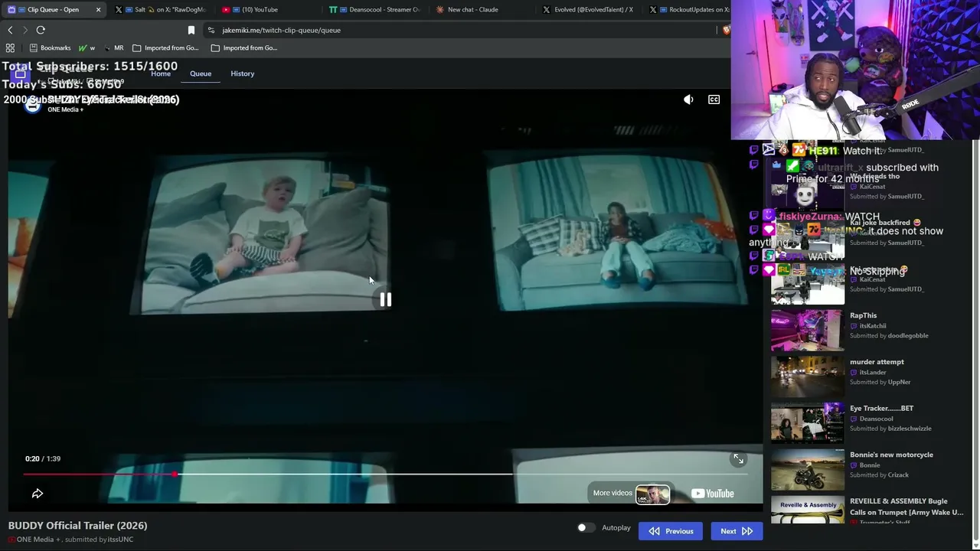Image resolution: width=980 pixels, height=551 pixels.
Task: Open the apps grid icon in bookmarks bar
Action: click(x=10, y=47)
